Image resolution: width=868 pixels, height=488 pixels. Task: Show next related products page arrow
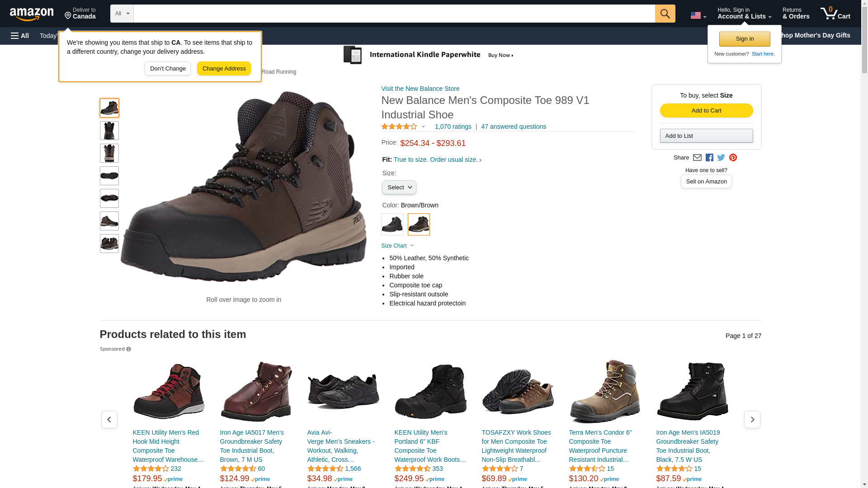click(752, 420)
